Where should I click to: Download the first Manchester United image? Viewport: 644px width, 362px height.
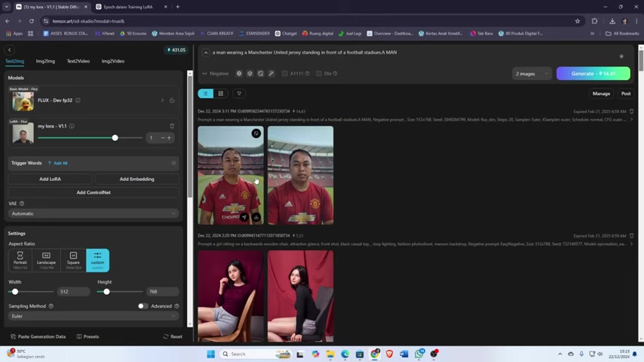(x=256, y=217)
